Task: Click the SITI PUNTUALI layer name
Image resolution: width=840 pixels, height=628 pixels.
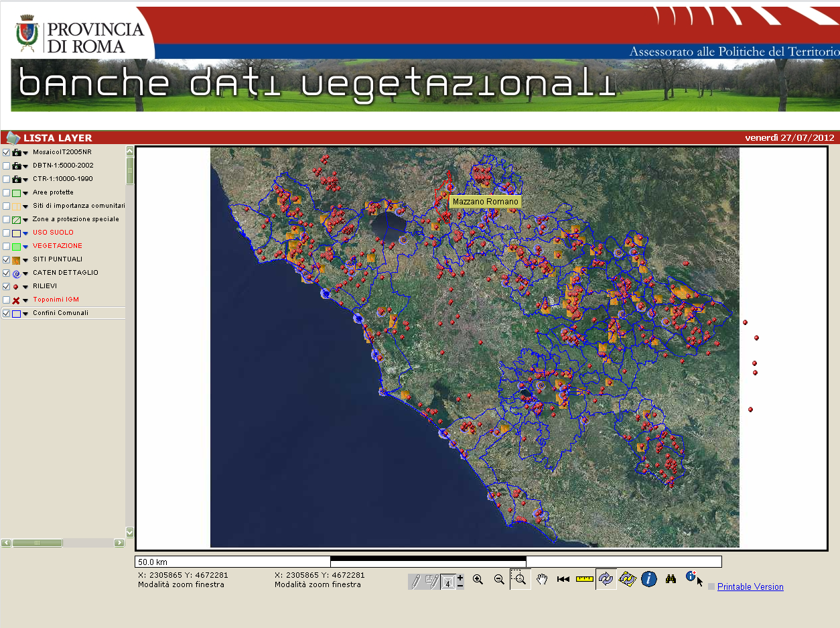Action: (x=58, y=259)
